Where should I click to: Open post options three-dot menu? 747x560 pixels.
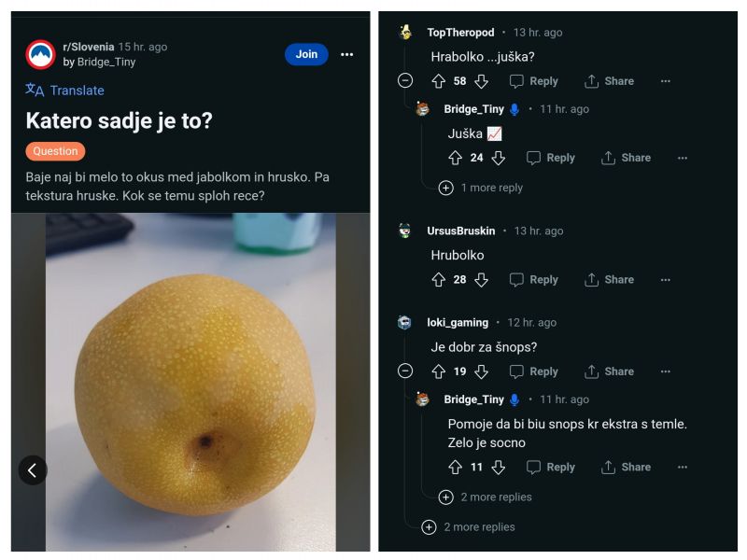[x=347, y=54]
